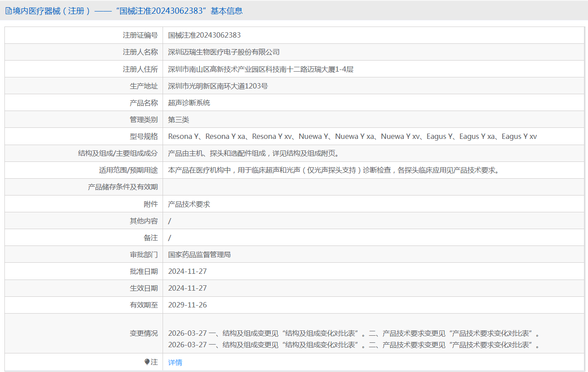Select the 有效期至 label

point(144,305)
